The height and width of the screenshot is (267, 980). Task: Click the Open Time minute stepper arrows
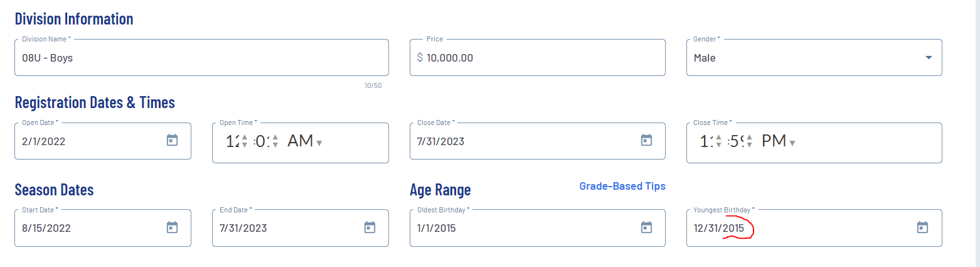pyautogui.click(x=275, y=141)
